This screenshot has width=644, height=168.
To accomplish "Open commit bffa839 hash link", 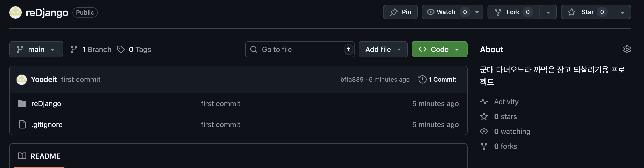I will tap(352, 80).
